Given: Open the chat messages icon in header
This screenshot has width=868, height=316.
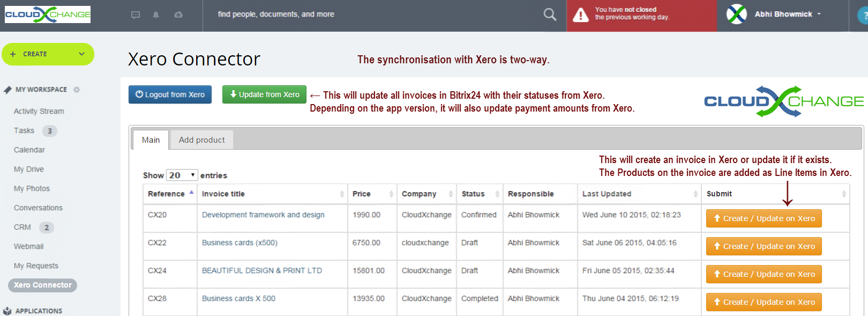Looking at the screenshot, I should pos(136,15).
